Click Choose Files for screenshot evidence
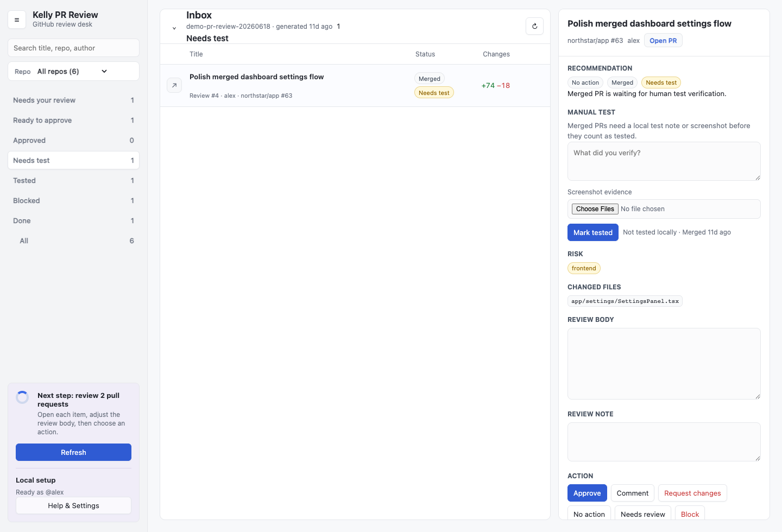782x532 pixels. 595,209
